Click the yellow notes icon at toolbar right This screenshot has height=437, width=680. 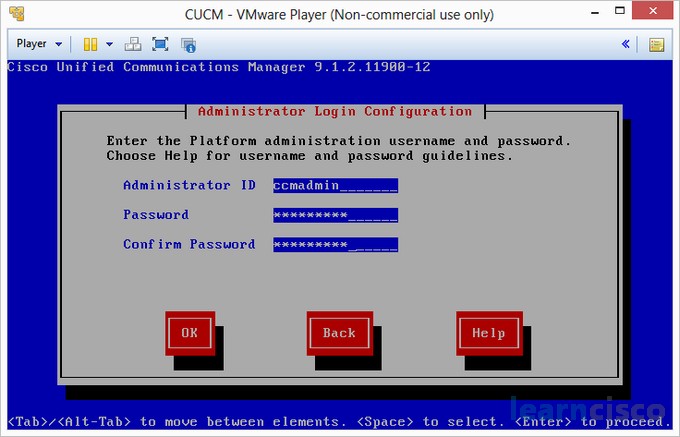click(x=656, y=44)
